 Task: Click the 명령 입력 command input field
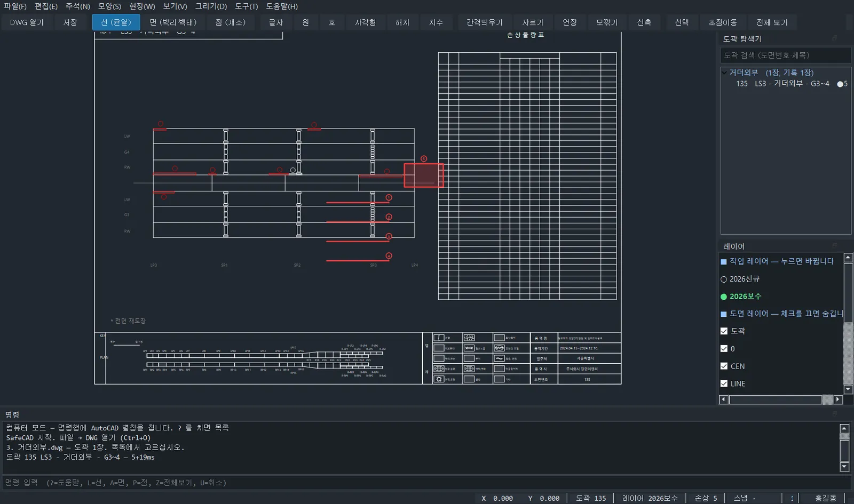click(427, 483)
